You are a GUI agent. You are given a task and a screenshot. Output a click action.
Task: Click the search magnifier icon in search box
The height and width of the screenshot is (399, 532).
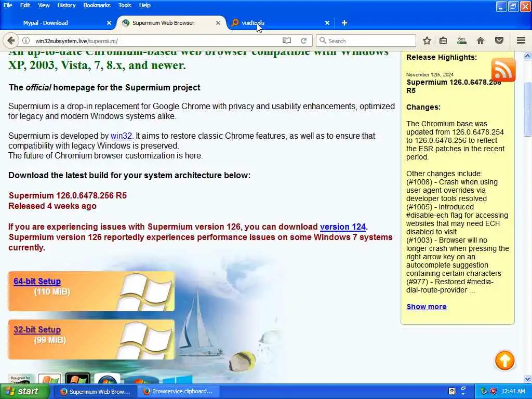(323, 41)
